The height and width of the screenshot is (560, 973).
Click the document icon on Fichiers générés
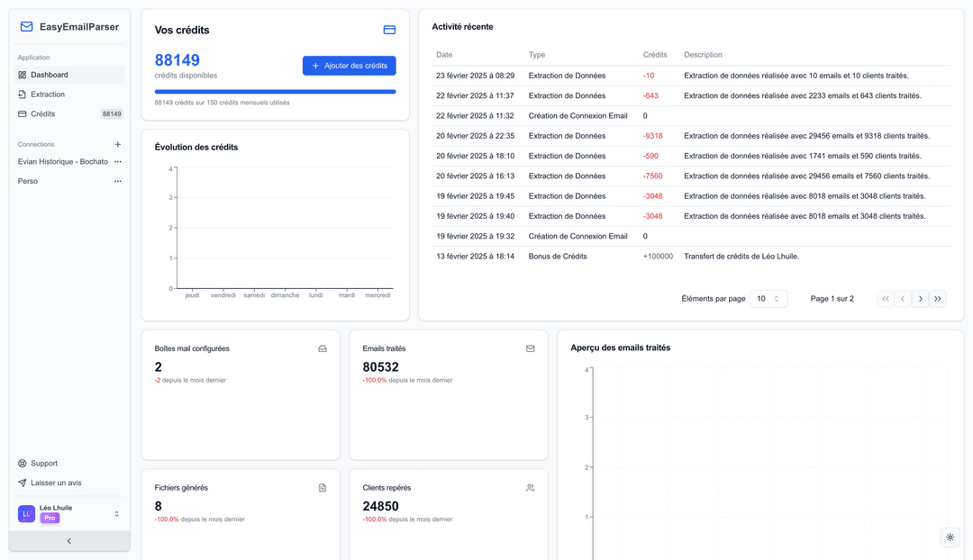[x=322, y=488]
